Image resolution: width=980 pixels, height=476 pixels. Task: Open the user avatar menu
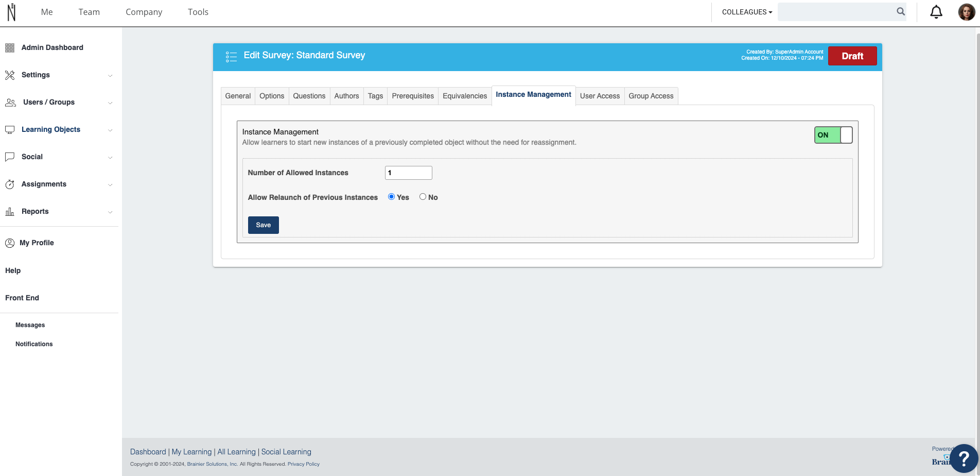[967, 12]
